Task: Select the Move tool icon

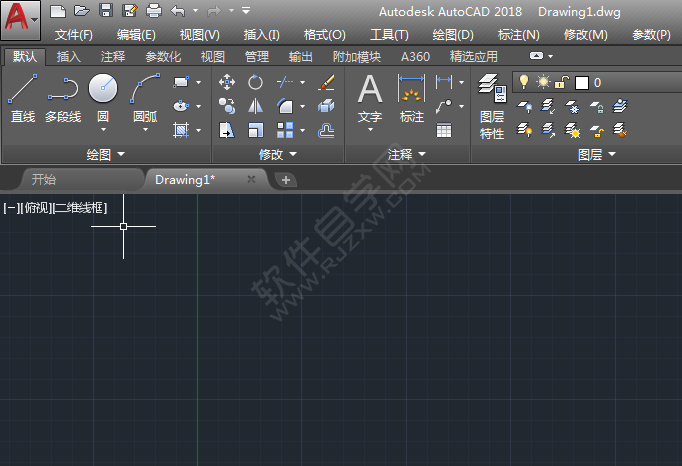Action: (x=227, y=82)
